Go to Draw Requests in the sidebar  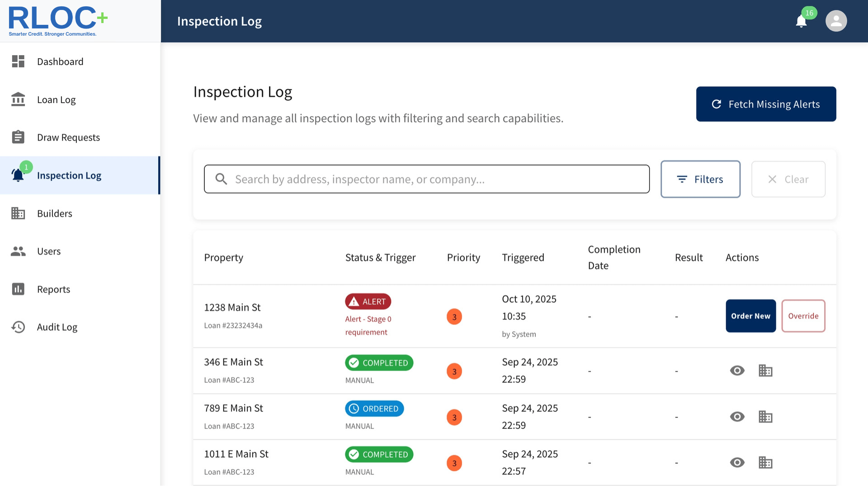(68, 137)
